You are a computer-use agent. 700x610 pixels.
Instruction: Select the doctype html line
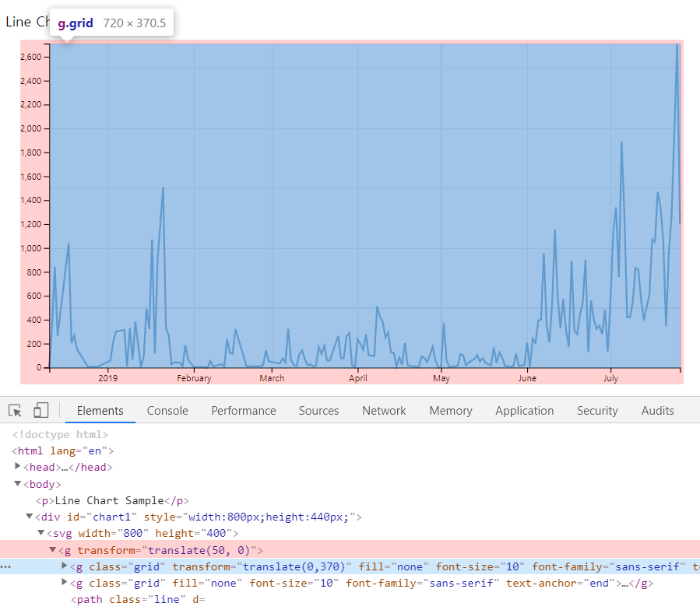(60, 434)
